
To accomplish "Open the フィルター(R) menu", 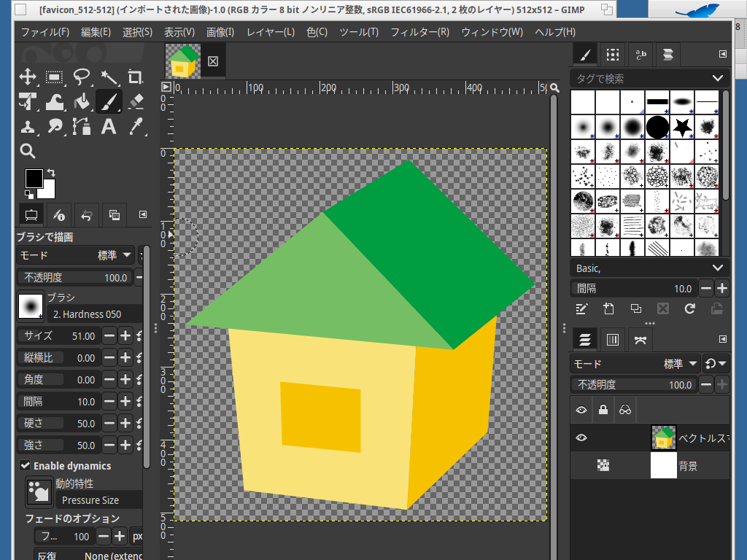I will point(419,32).
